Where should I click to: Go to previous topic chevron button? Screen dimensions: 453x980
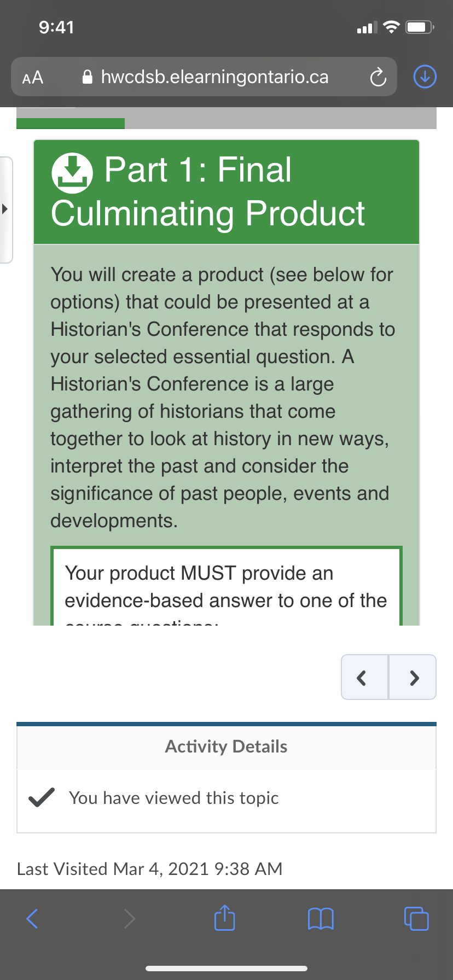click(x=364, y=677)
